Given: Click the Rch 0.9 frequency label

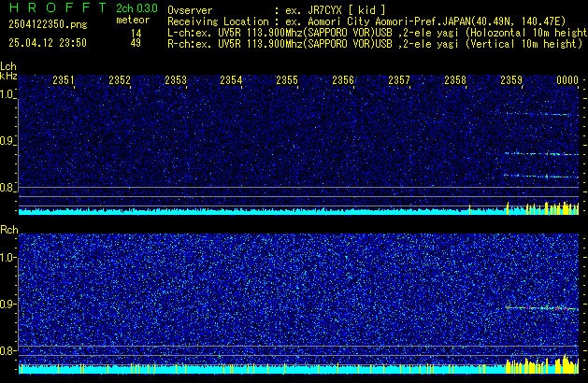Looking at the screenshot, I should tap(7, 304).
